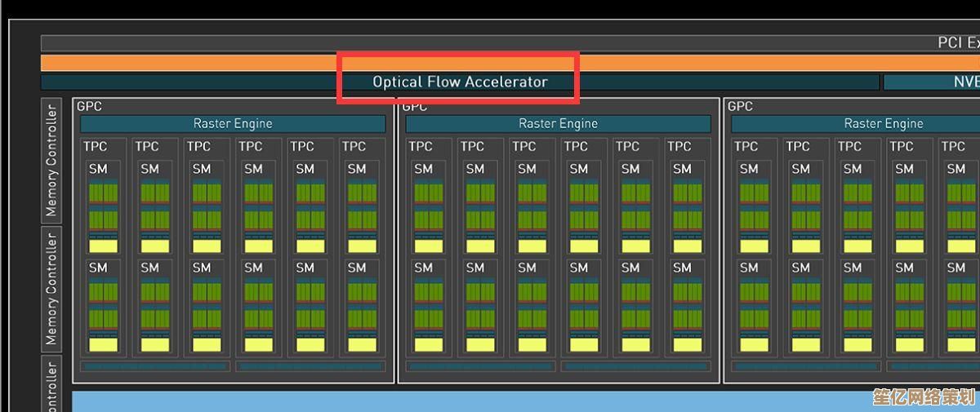Screen dimensions: 980x412
Task: Select the Raster Engine bar in rightmost GPC
Action: [855, 124]
